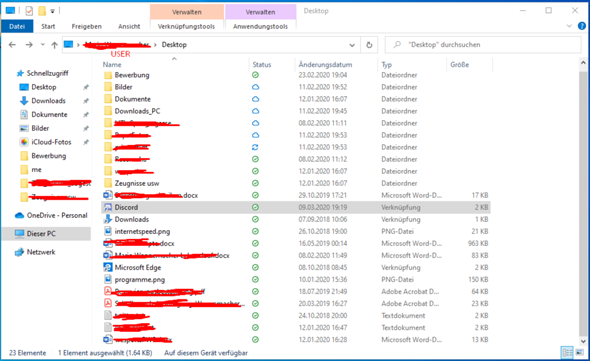
Task: Switch to the Start ribbon tab
Action: [x=48, y=26]
